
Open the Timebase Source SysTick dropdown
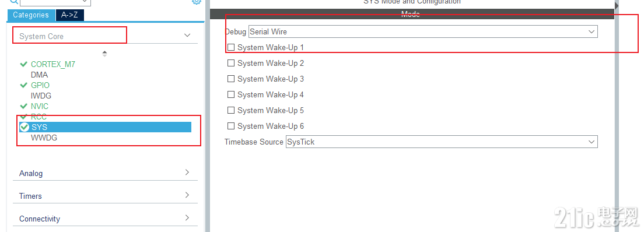click(442, 142)
